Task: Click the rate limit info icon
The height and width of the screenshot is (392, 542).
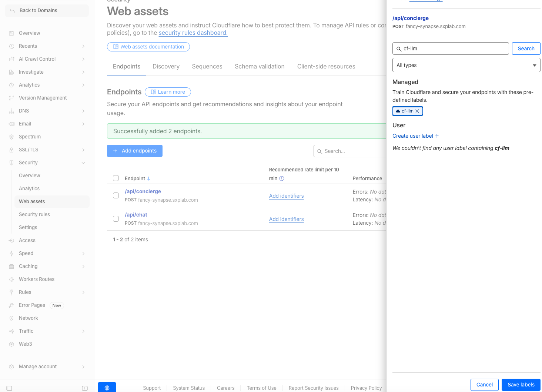Action: [282, 178]
